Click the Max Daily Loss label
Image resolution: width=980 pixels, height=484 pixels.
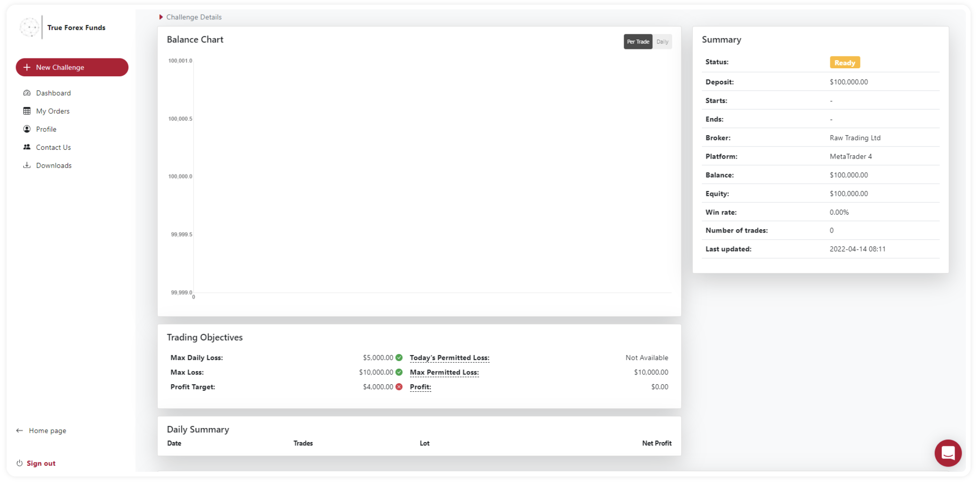tap(197, 358)
